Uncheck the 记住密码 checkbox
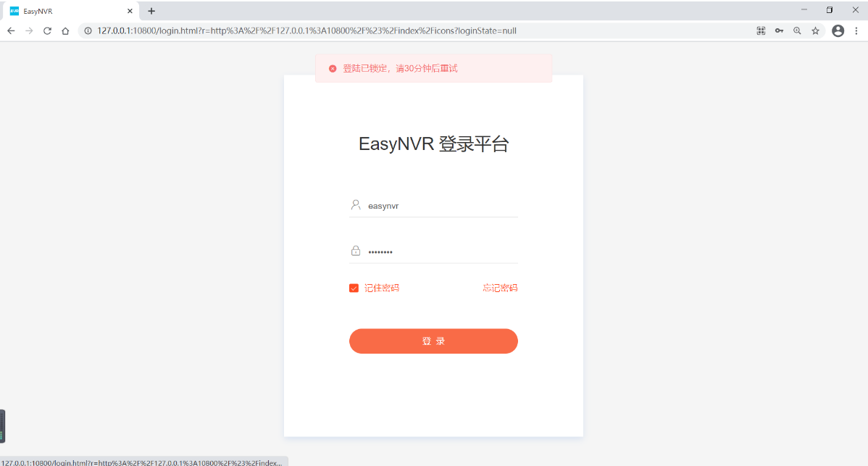This screenshot has width=868, height=466. [x=354, y=288]
